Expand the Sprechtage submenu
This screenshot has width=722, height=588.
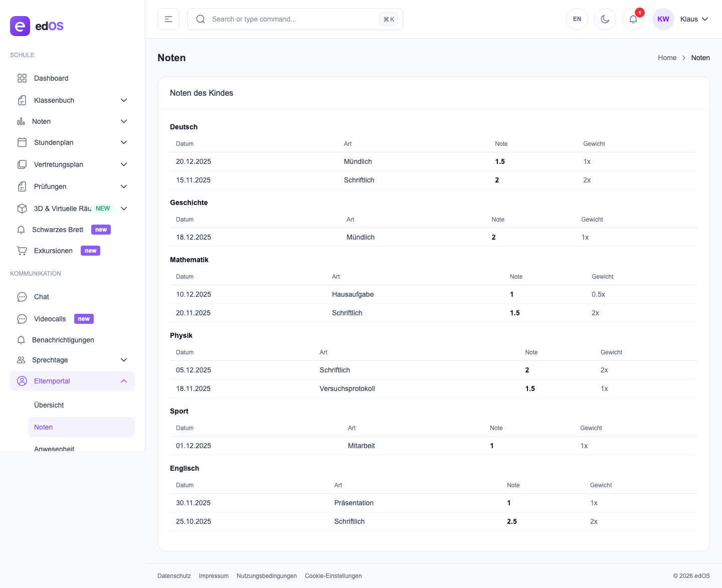pos(124,360)
